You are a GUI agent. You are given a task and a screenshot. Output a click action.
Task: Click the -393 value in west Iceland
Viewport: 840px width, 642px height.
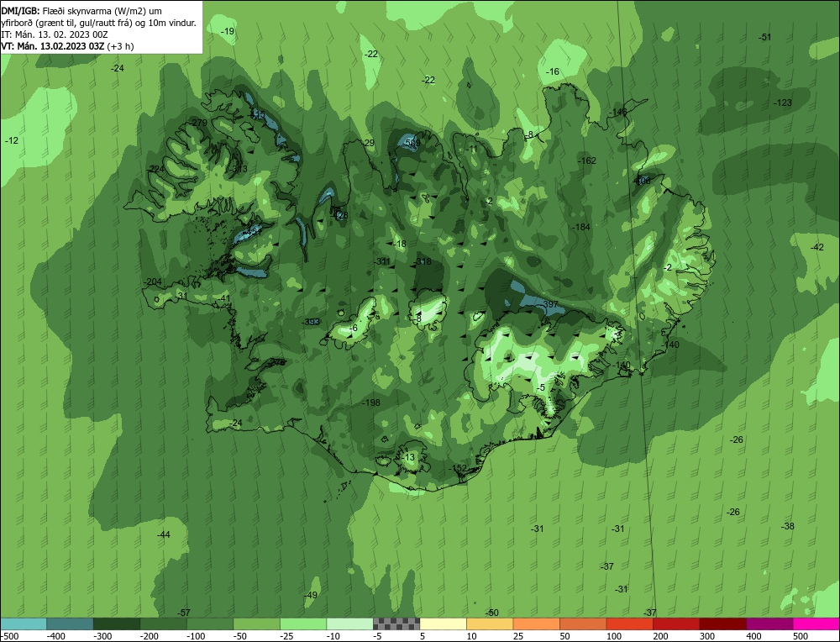(x=310, y=322)
